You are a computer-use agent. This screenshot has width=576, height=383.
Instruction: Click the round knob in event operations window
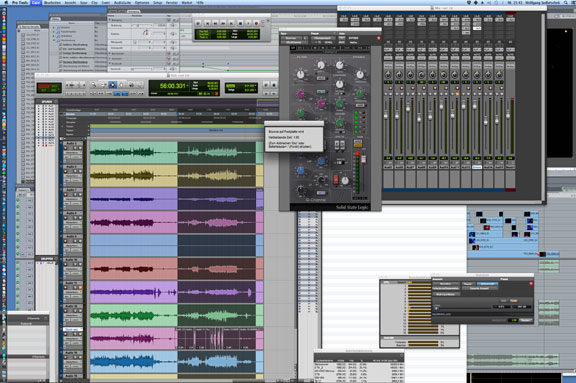click(x=147, y=33)
